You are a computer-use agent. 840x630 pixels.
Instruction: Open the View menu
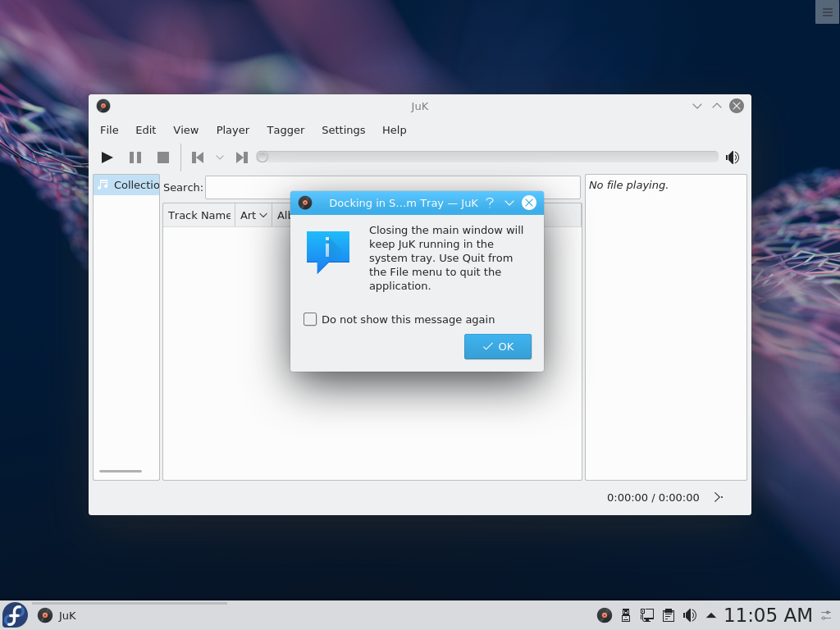click(186, 130)
